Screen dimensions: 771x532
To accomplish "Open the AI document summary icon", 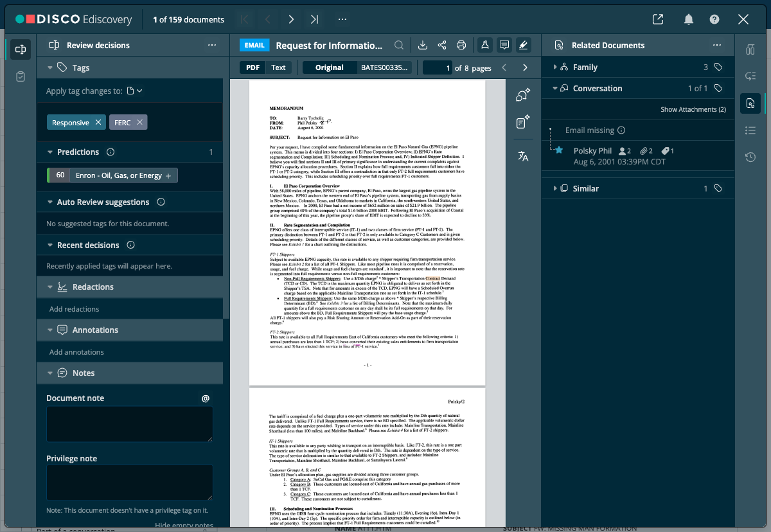I will click(523, 121).
